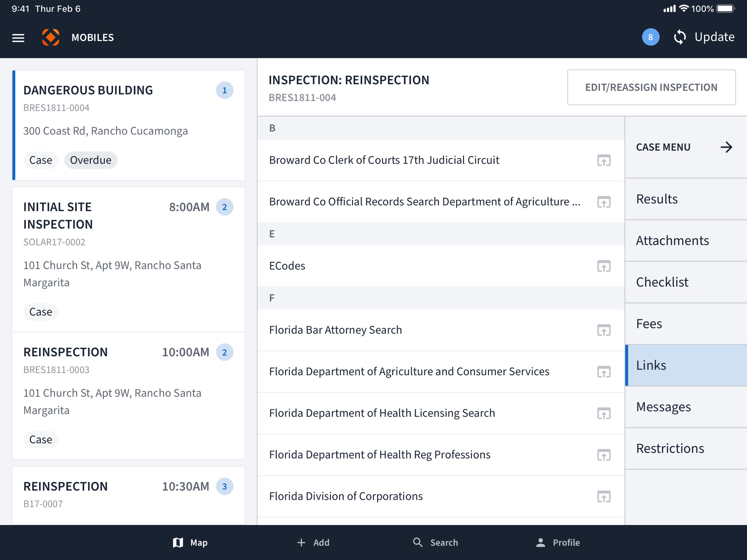Open the Attachments section
This screenshot has height=560, width=747.
[x=685, y=240]
